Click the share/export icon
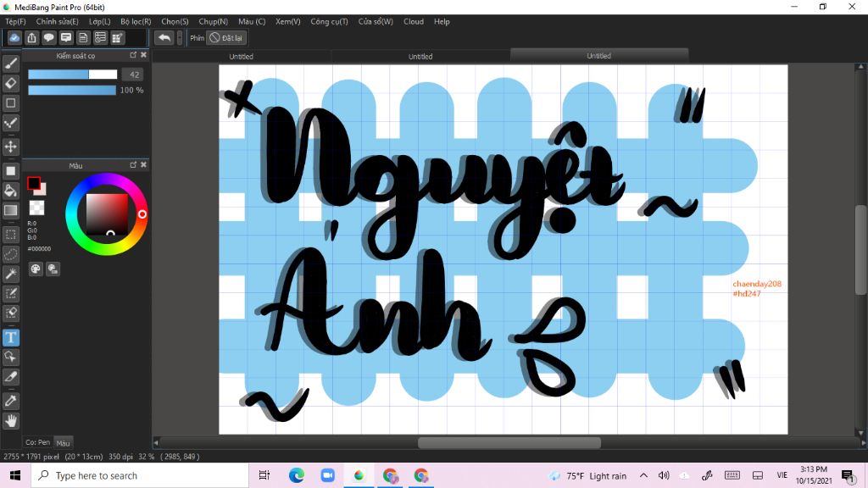Image resolution: width=868 pixels, height=488 pixels. coord(31,37)
